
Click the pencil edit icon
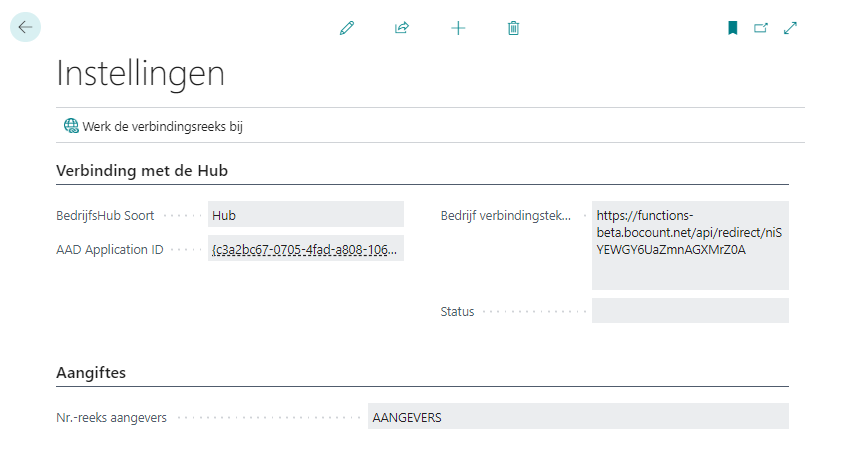[x=347, y=28]
